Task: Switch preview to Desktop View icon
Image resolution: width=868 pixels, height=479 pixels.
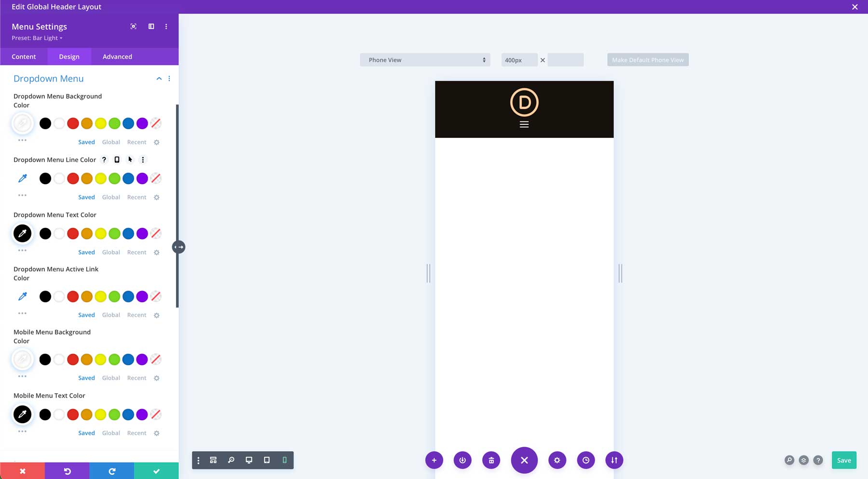Action: coord(249,460)
